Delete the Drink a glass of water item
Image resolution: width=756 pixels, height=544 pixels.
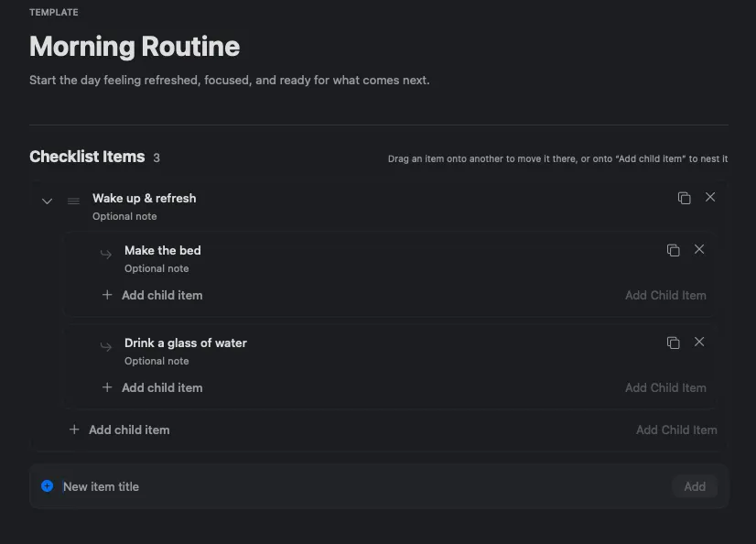699,342
